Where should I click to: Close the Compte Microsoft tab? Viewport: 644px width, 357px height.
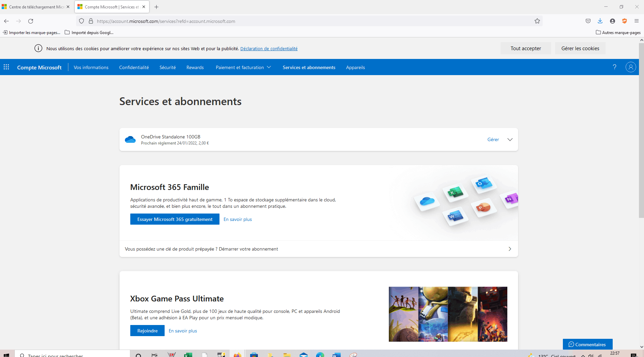tap(144, 7)
